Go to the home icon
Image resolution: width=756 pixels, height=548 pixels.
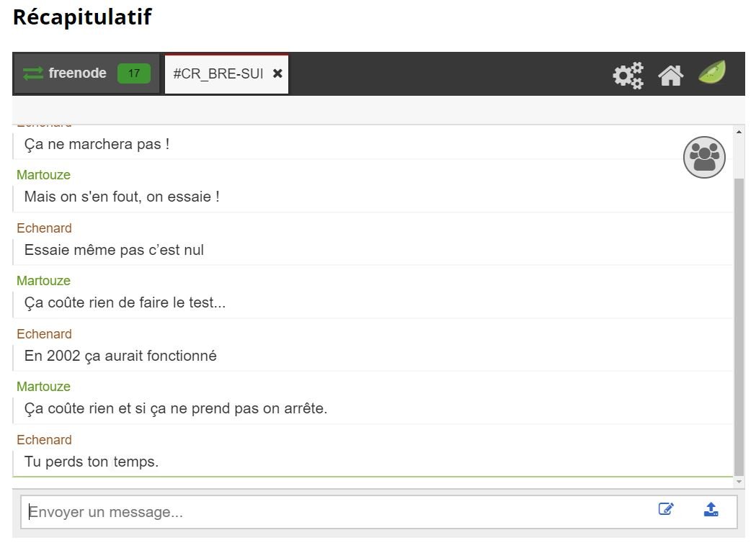[x=671, y=76]
